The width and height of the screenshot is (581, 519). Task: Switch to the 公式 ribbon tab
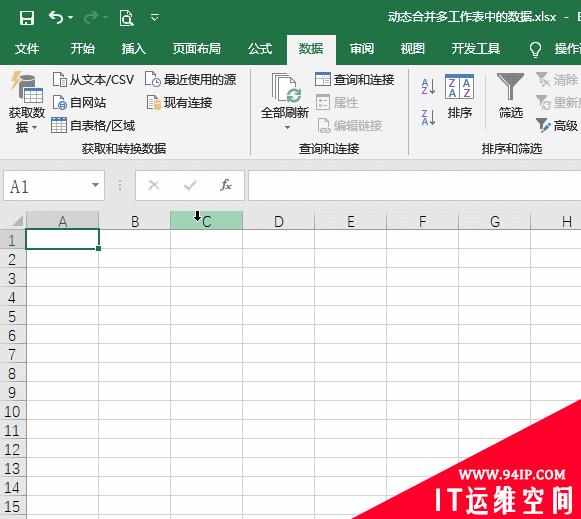click(260, 49)
